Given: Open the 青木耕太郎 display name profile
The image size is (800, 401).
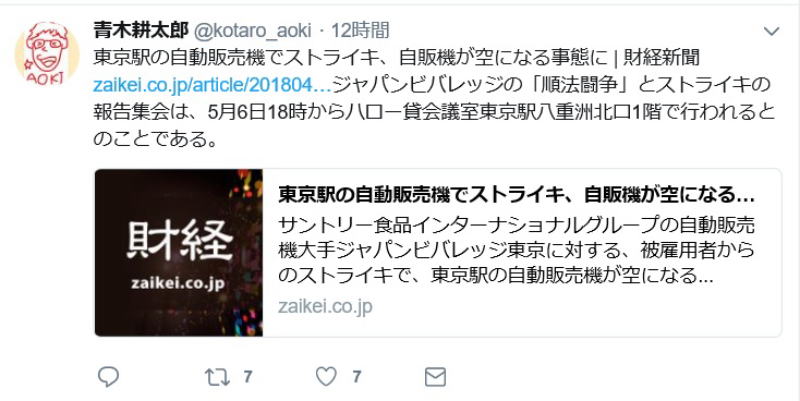Looking at the screenshot, I should point(141,31).
